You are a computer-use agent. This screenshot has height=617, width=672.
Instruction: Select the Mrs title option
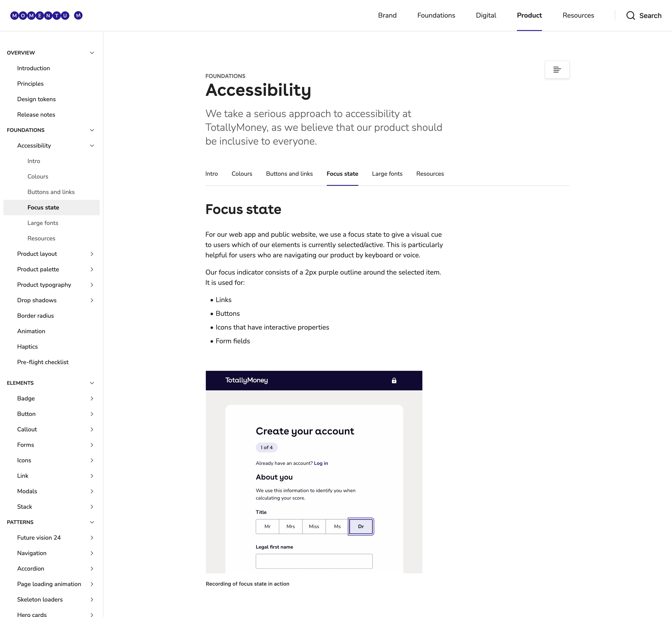(x=290, y=527)
